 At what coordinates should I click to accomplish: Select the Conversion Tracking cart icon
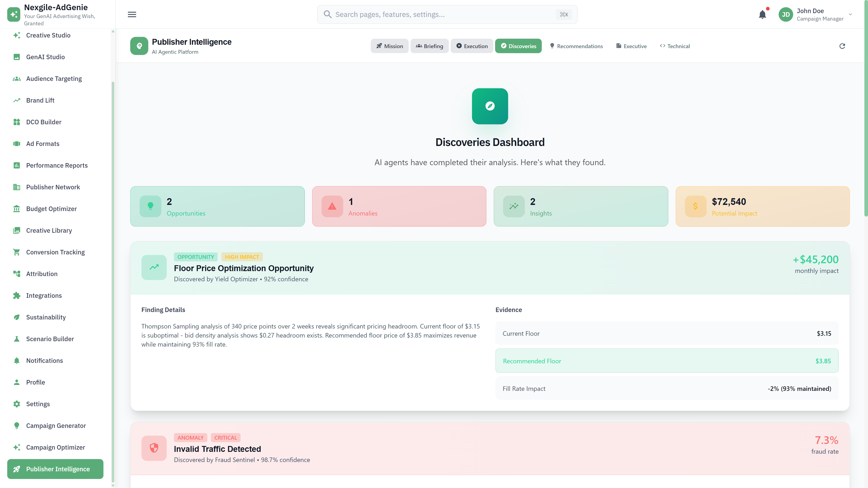[x=17, y=252]
